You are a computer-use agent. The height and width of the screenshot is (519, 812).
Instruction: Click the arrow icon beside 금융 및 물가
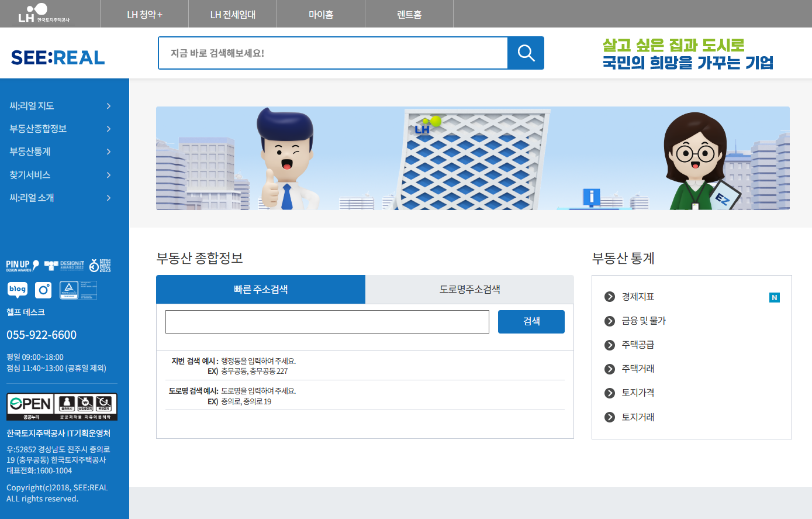pos(610,321)
